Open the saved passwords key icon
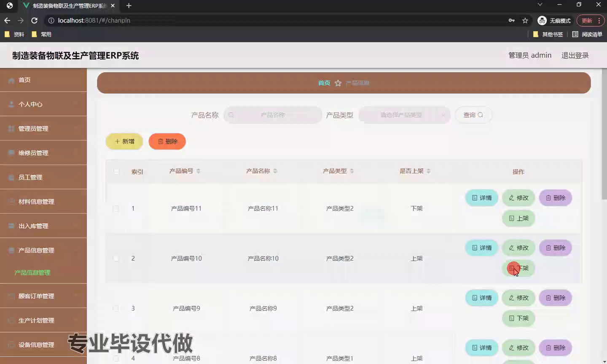 click(x=511, y=20)
